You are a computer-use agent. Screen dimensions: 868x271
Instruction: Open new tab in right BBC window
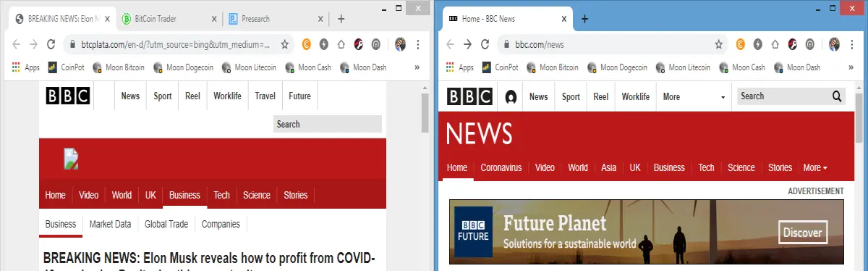[584, 19]
